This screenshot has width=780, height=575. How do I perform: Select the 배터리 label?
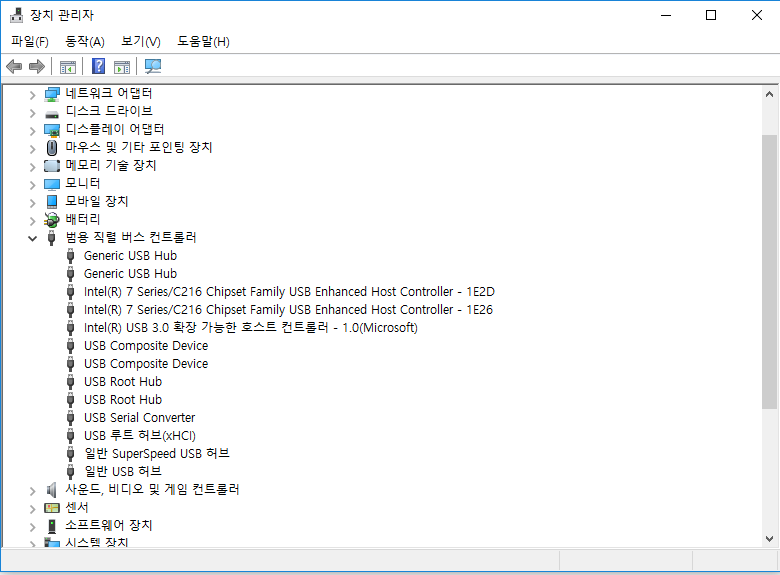click(83, 219)
